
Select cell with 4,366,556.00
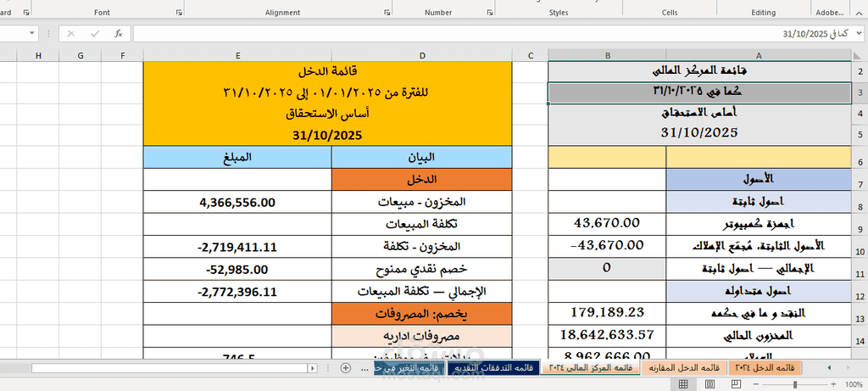click(237, 202)
